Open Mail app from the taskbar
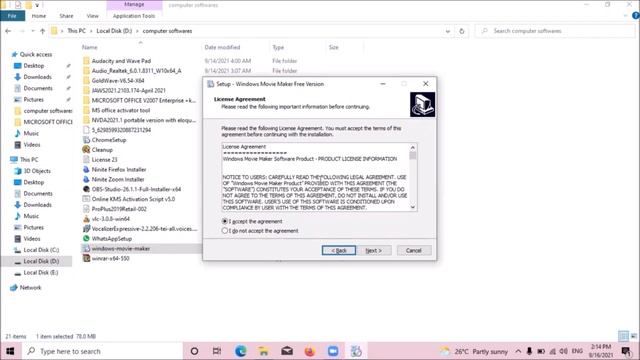This screenshot has width=640, height=360. tap(287, 351)
